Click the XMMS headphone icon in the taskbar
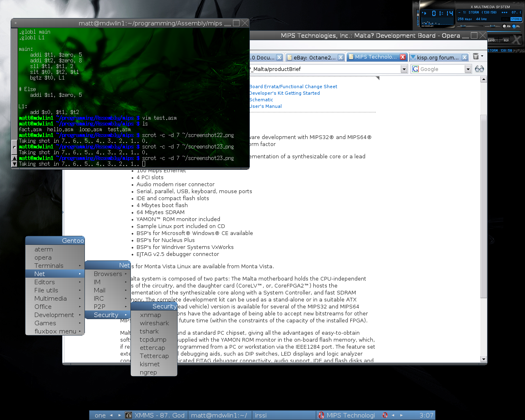The image size is (525, 420). [x=128, y=415]
